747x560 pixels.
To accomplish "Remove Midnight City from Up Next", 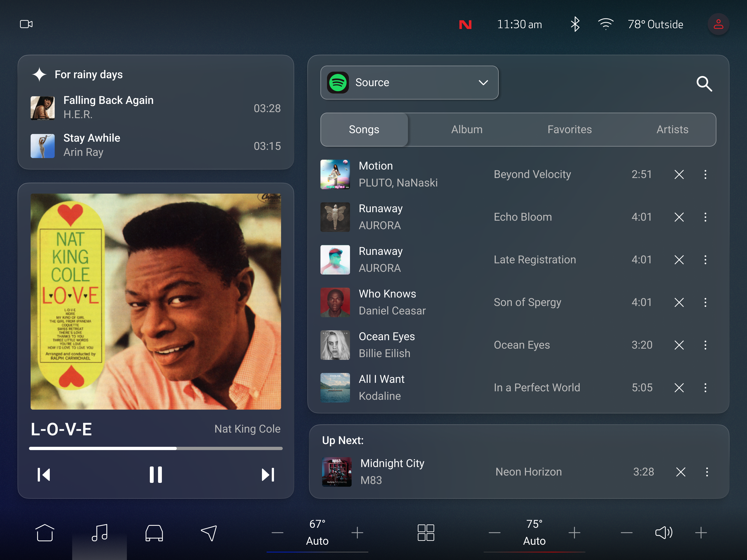I will point(681,472).
